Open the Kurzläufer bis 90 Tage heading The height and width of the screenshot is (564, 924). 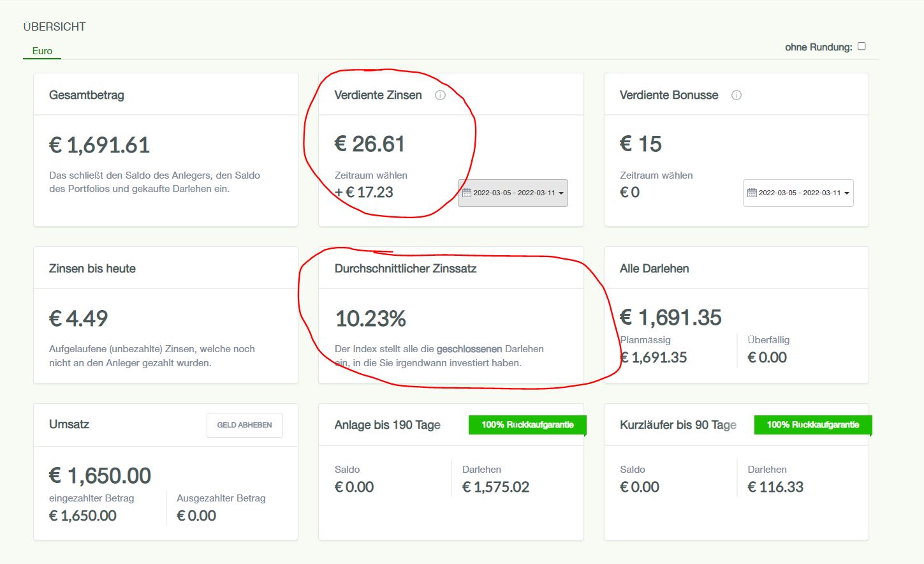click(678, 425)
